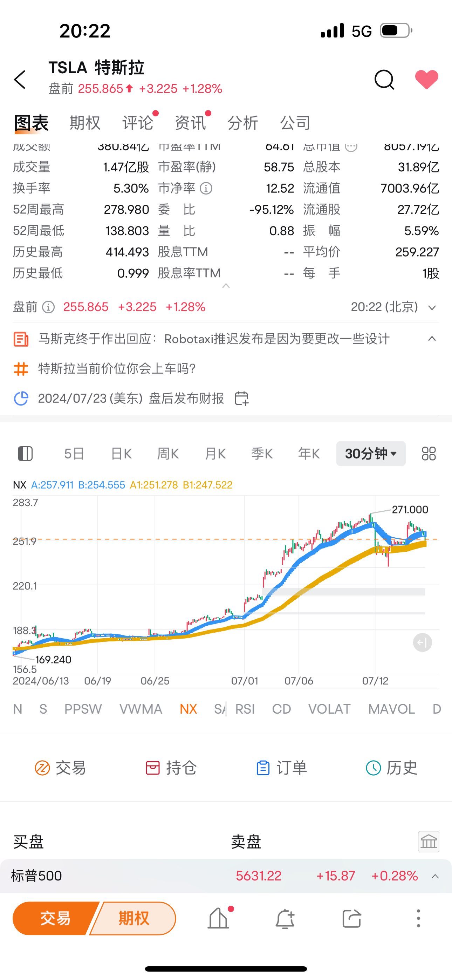
Task: Open the chart grid settings icon
Action: [429, 454]
